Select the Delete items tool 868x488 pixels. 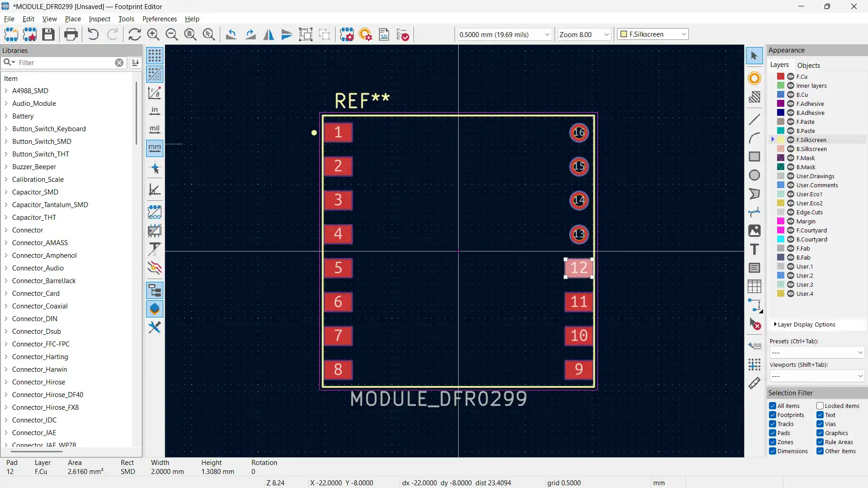click(x=754, y=324)
